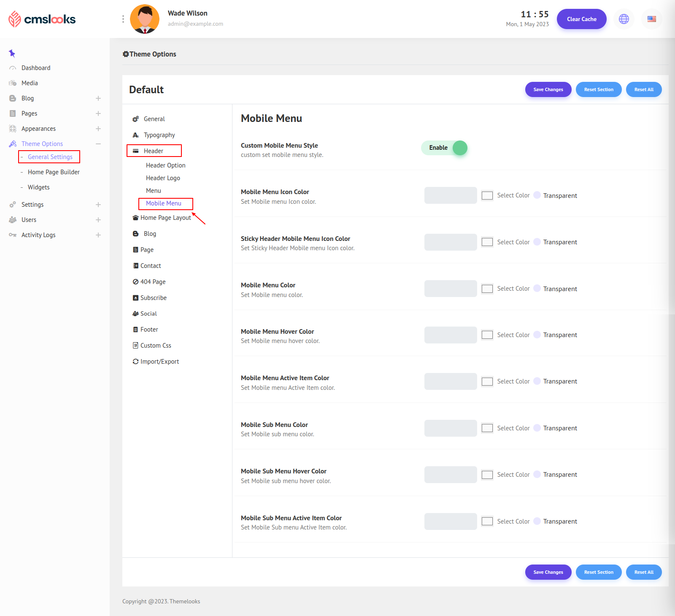Click the Typography section icon
The image size is (675, 616).
pos(135,135)
